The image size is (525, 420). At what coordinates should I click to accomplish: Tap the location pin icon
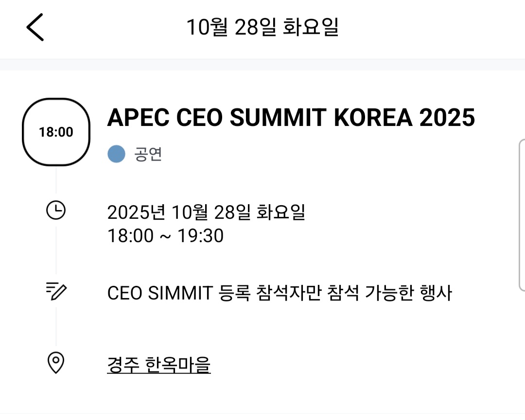tap(56, 363)
